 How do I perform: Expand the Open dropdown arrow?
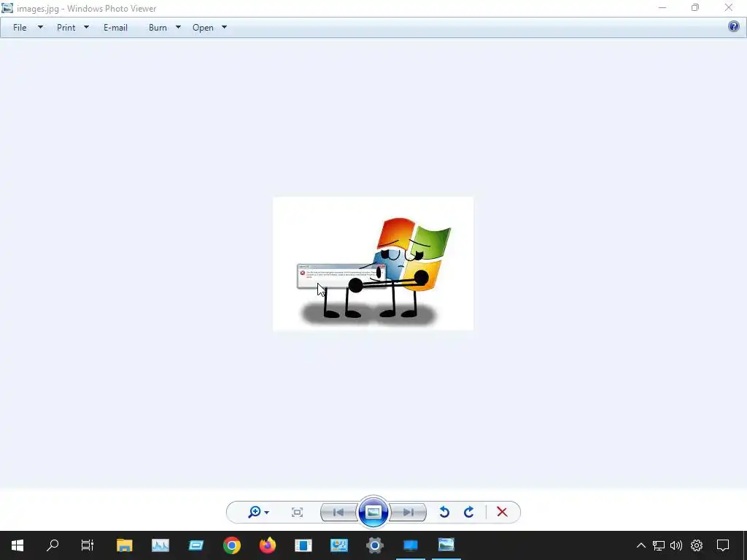pyautogui.click(x=225, y=27)
